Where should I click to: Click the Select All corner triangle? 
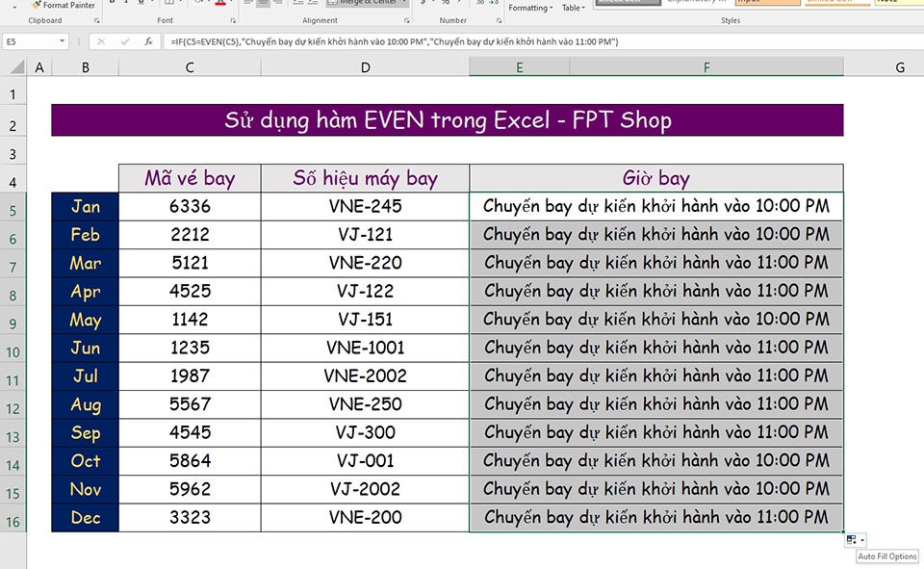(17, 67)
